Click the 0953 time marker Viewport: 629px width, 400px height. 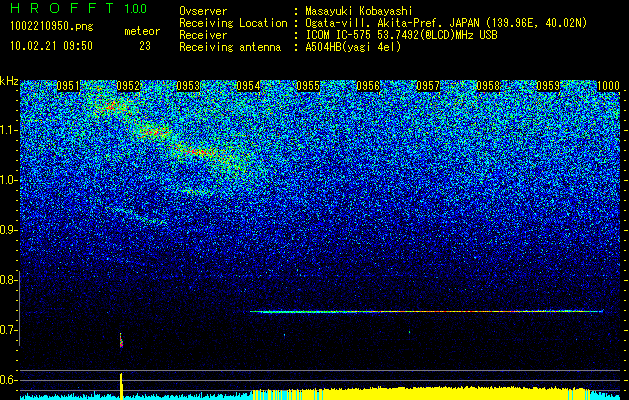click(188, 86)
